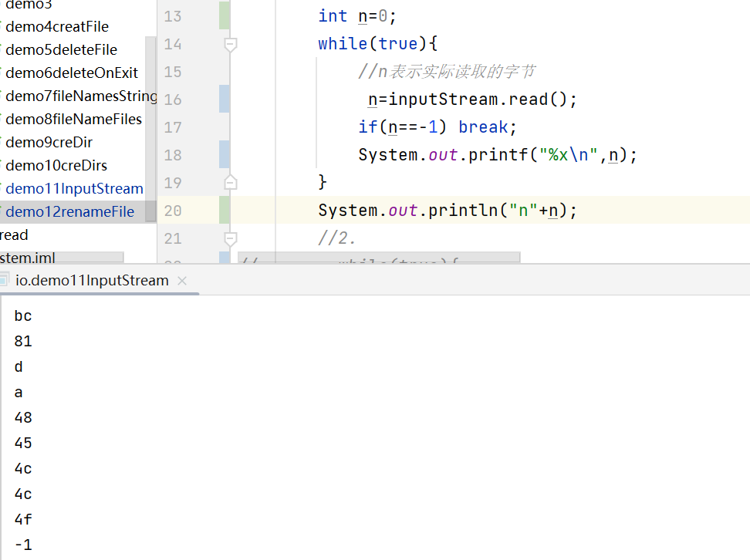Image resolution: width=750 pixels, height=560 pixels.
Task: Click line number 20 in gutter
Action: [173, 211]
